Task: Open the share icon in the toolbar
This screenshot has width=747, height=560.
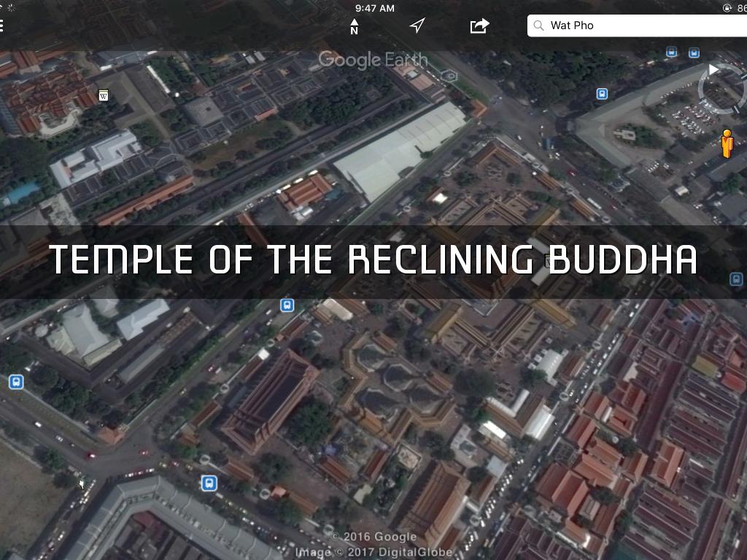Action: click(479, 26)
